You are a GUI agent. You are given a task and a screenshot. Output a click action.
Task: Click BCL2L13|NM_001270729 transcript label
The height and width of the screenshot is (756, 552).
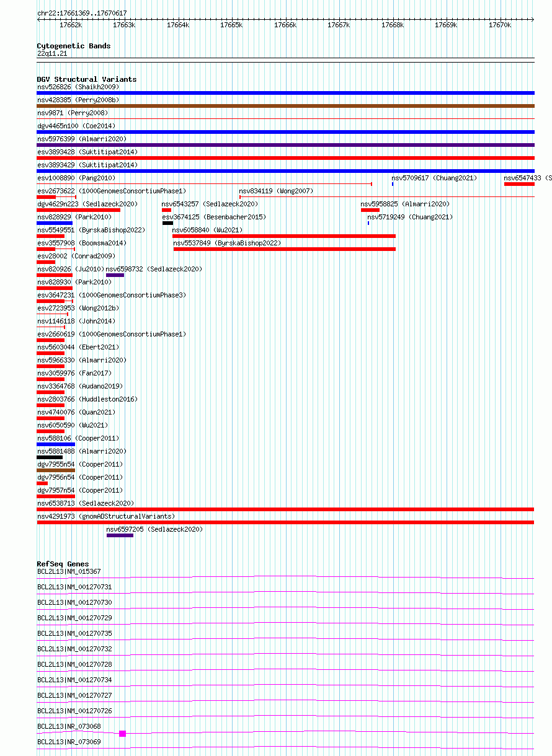pyautogui.click(x=74, y=618)
